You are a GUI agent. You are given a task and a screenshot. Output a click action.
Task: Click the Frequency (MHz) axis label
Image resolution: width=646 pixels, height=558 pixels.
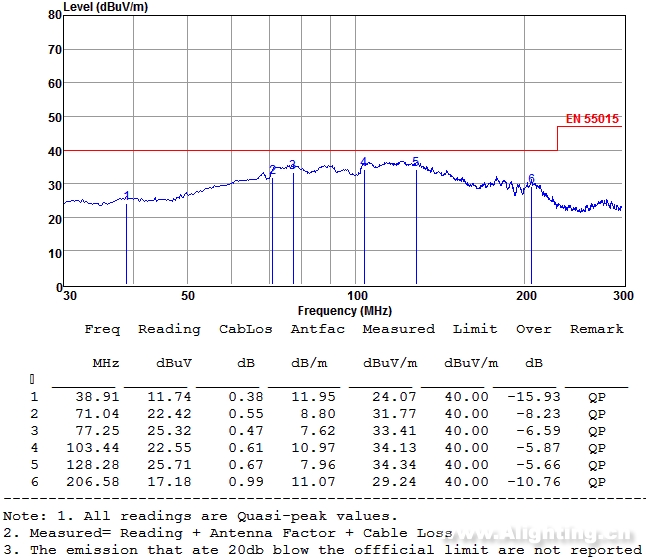(345, 311)
